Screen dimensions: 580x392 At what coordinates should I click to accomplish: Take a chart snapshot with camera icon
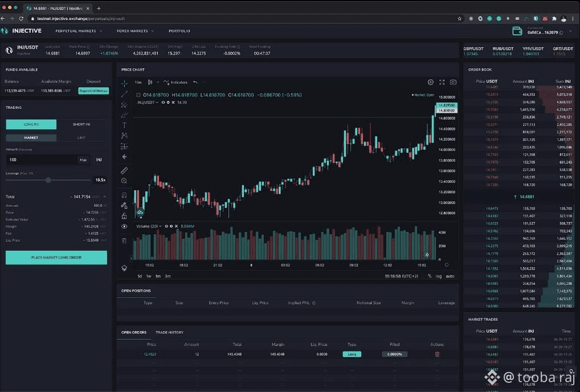pos(453,82)
